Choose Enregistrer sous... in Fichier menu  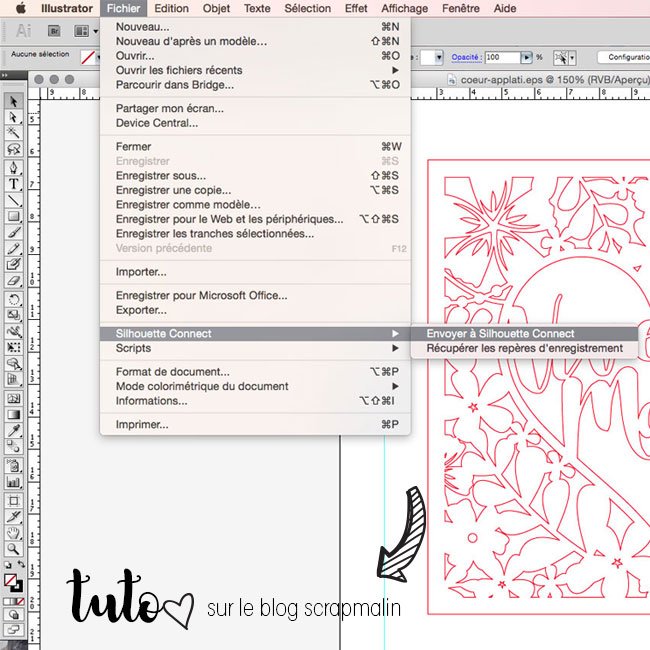(255, 176)
